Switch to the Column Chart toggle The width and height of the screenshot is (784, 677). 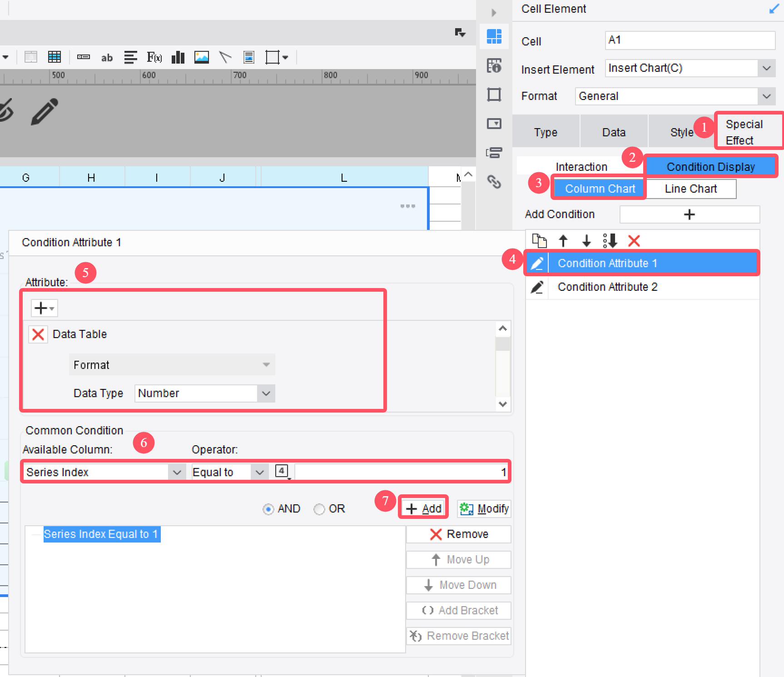point(600,189)
